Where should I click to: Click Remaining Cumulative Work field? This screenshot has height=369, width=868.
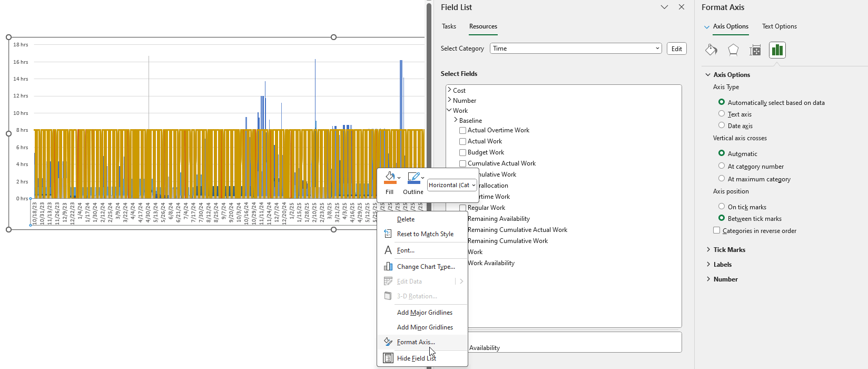coord(508,241)
